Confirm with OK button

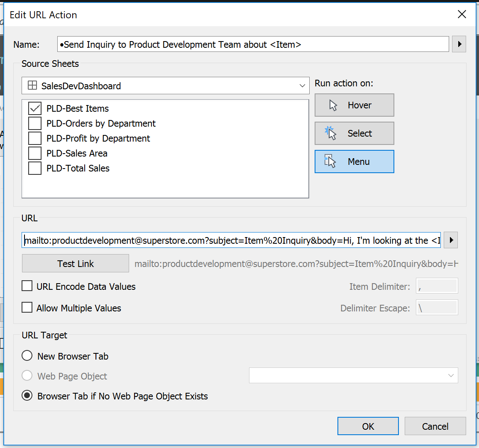[x=368, y=426]
